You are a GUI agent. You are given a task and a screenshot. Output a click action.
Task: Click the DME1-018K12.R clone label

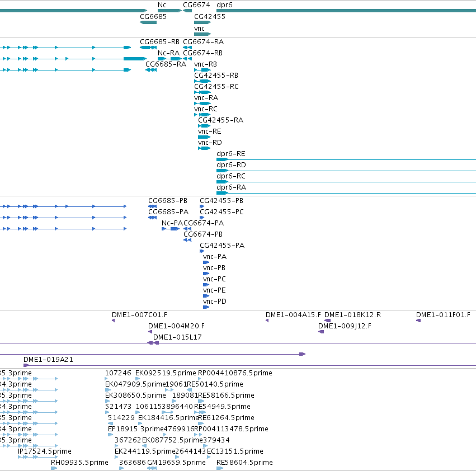(353, 315)
